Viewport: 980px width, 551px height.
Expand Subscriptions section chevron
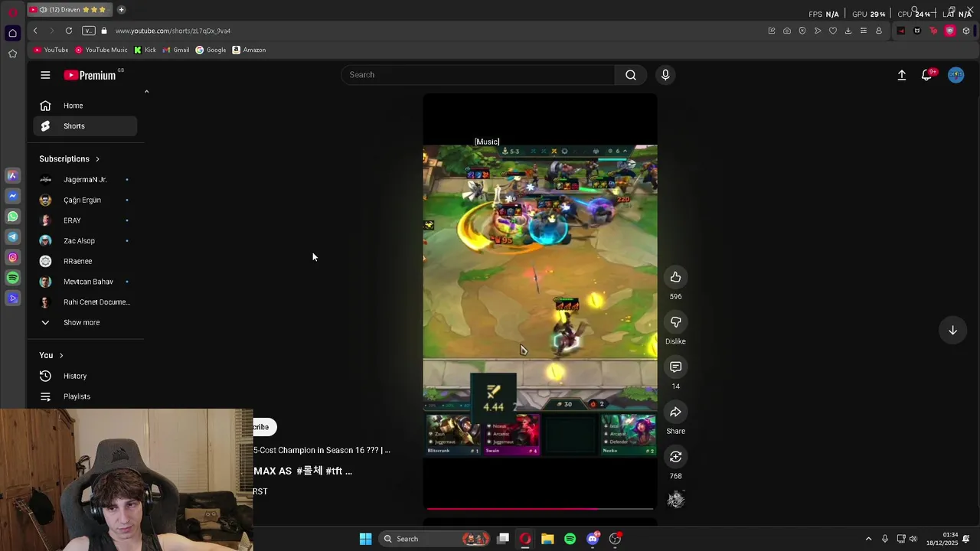pyautogui.click(x=97, y=159)
